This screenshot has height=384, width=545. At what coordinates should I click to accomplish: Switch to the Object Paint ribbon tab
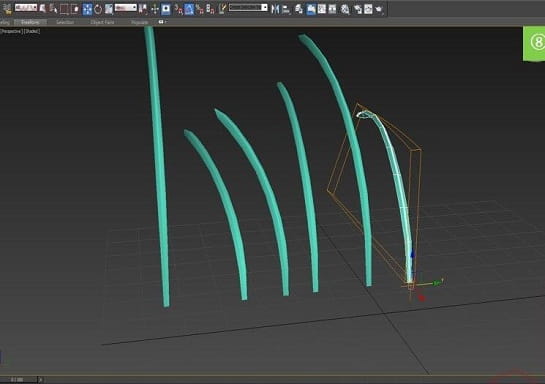[x=102, y=22]
